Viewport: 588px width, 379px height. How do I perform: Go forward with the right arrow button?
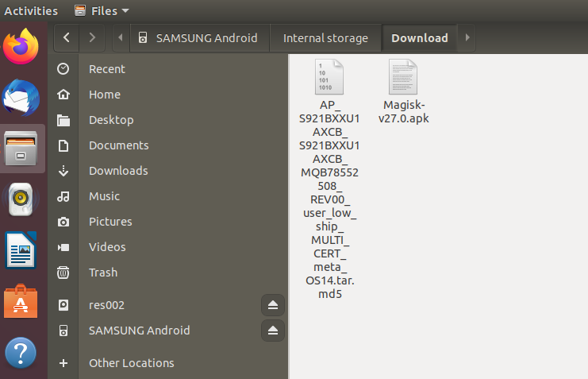click(92, 37)
